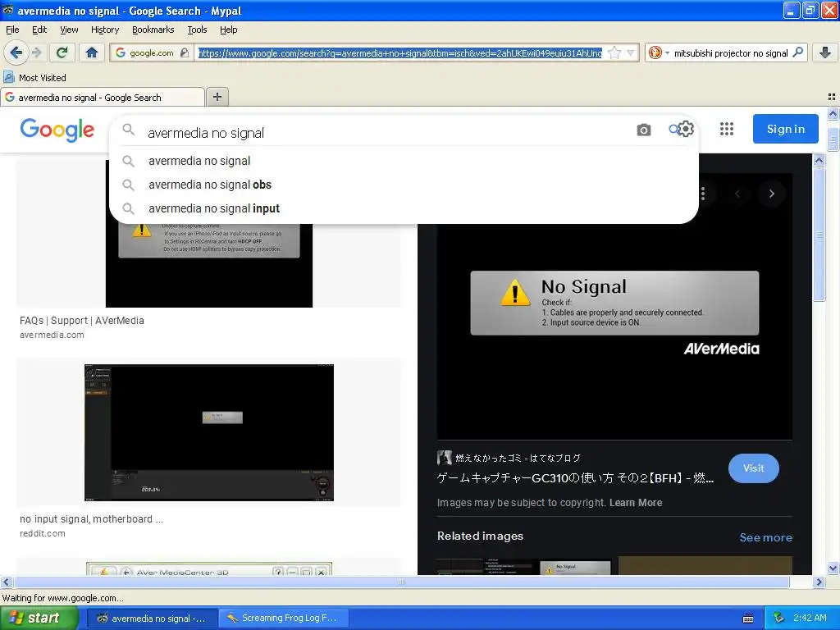Choose suggestion avermedia no signal obs
This screenshot has width=840, height=630.
[404, 185]
